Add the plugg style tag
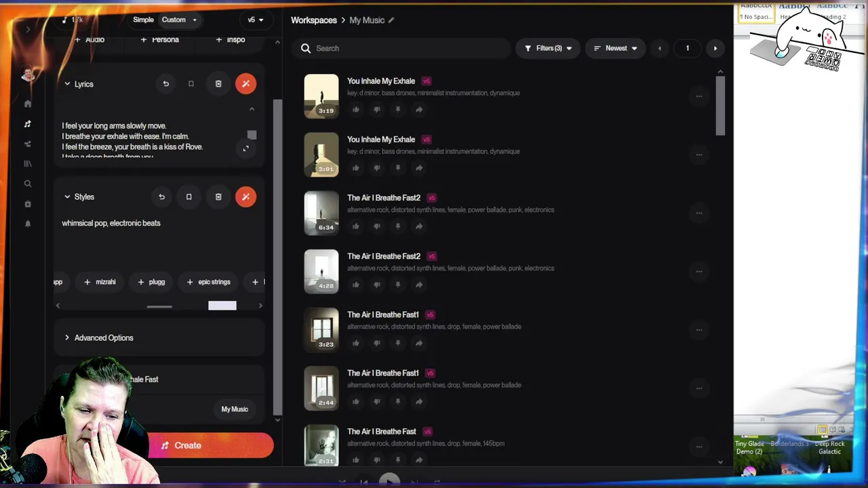868x488 pixels. (151, 282)
